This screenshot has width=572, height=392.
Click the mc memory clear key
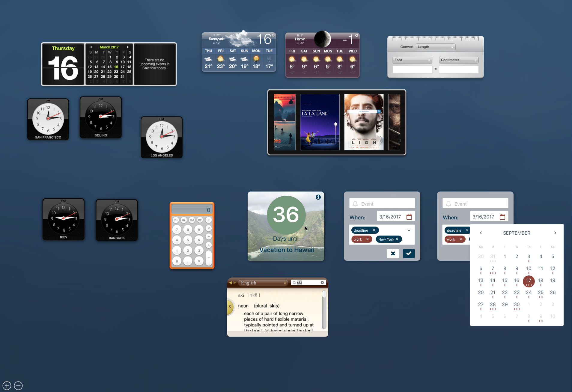(x=192, y=220)
